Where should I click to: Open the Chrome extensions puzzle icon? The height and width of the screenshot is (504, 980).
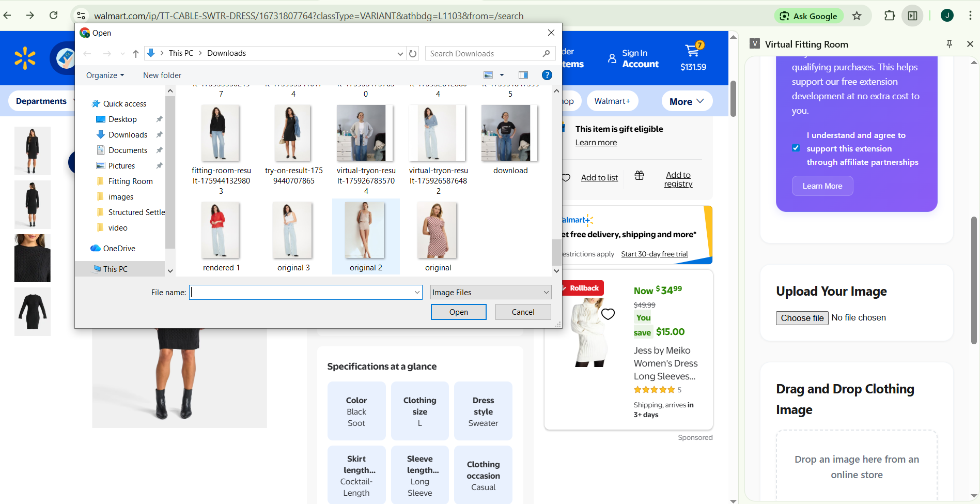tap(889, 16)
